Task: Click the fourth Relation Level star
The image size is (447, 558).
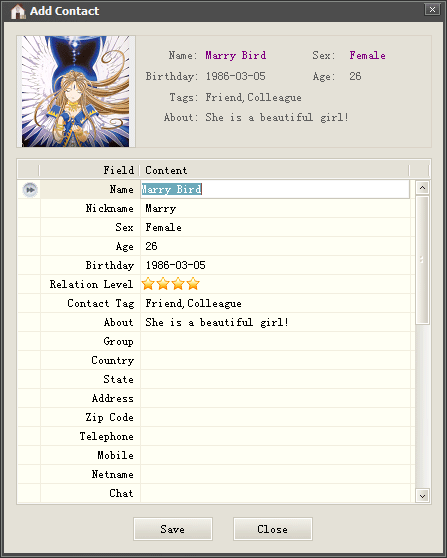Action: [193, 284]
